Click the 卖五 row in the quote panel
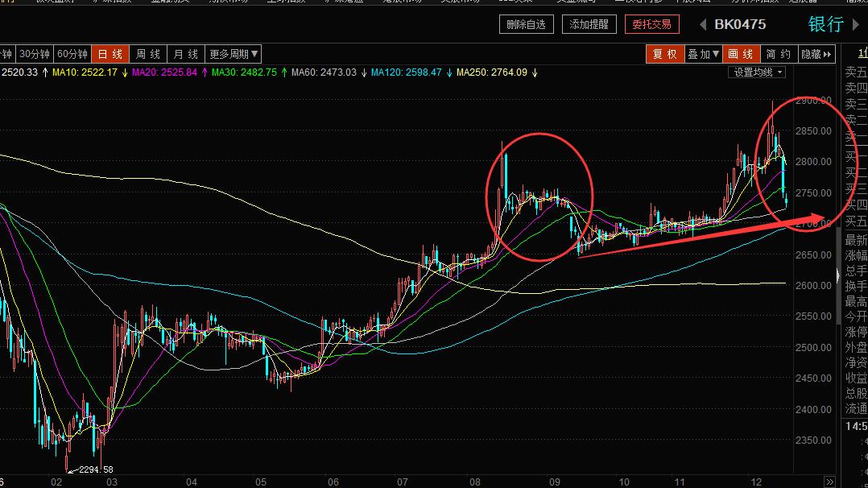The height and width of the screenshot is (488, 868). (x=856, y=72)
